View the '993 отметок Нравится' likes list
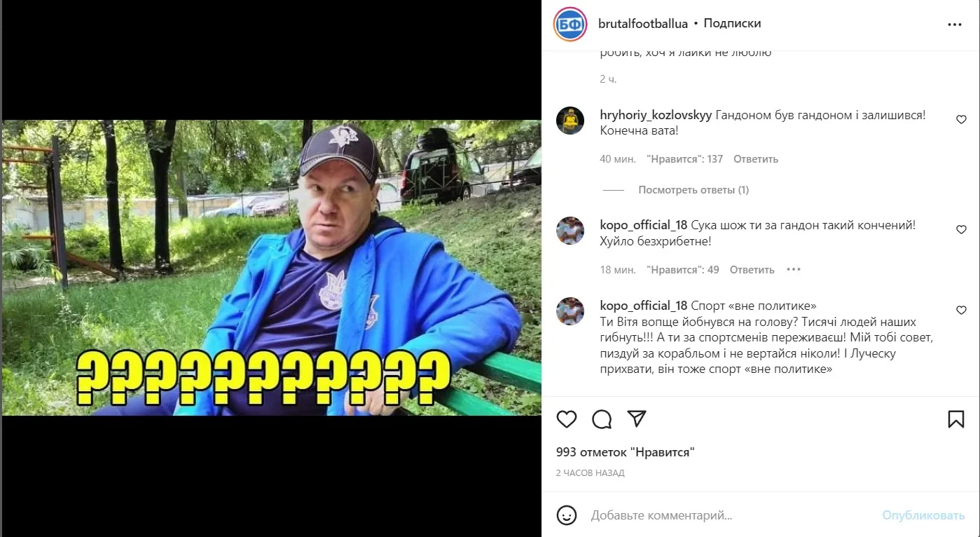This screenshot has width=980, height=537. pos(625,452)
